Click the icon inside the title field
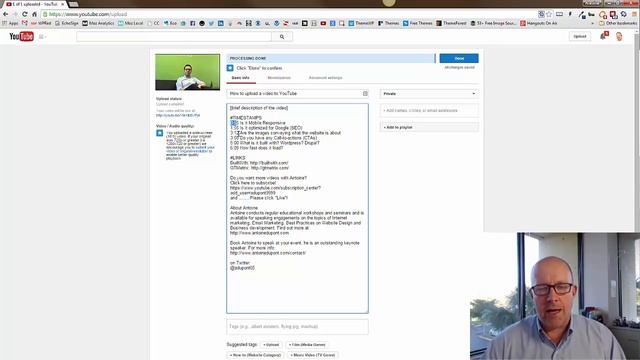The width and height of the screenshot is (640, 360). point(365,93)
